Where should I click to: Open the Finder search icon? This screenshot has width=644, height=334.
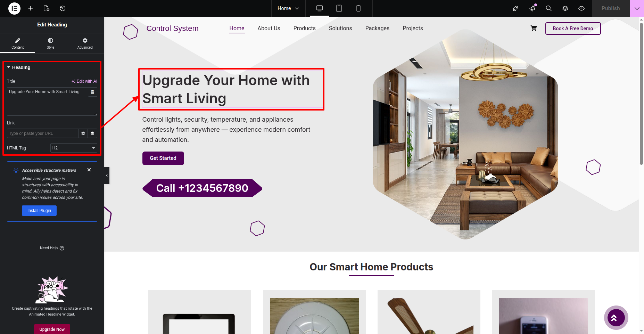point(549,8)
